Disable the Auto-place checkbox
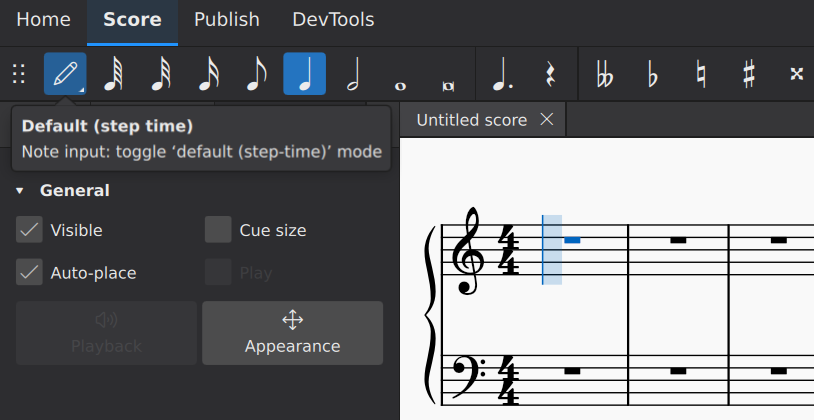The height and width of the screenshot is (420, 814). (x=30, y=272)
